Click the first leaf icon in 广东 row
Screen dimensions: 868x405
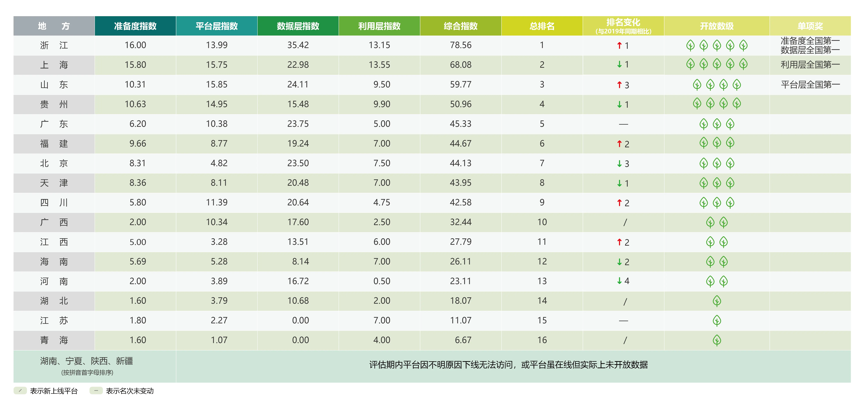pos(704,124)
